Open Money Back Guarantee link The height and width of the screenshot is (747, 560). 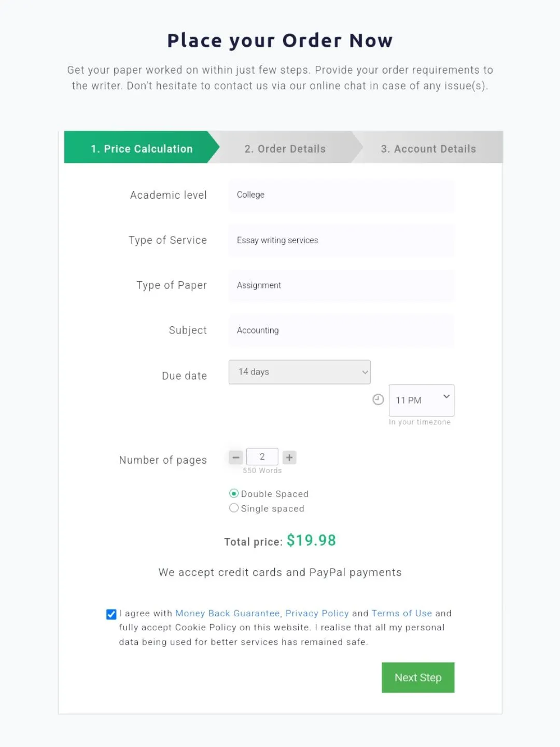(x=228, y=613)
